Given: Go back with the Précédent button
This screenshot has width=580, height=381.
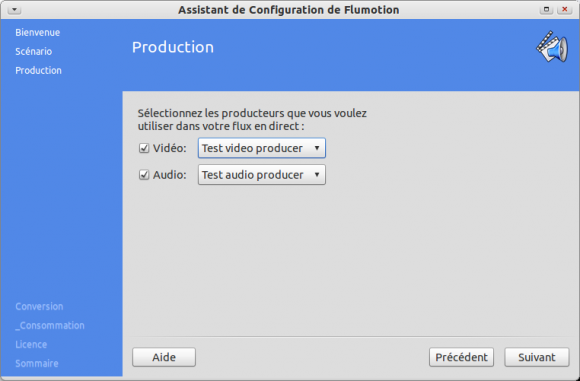Looking at the screenshot, I should tap(461, 357).
